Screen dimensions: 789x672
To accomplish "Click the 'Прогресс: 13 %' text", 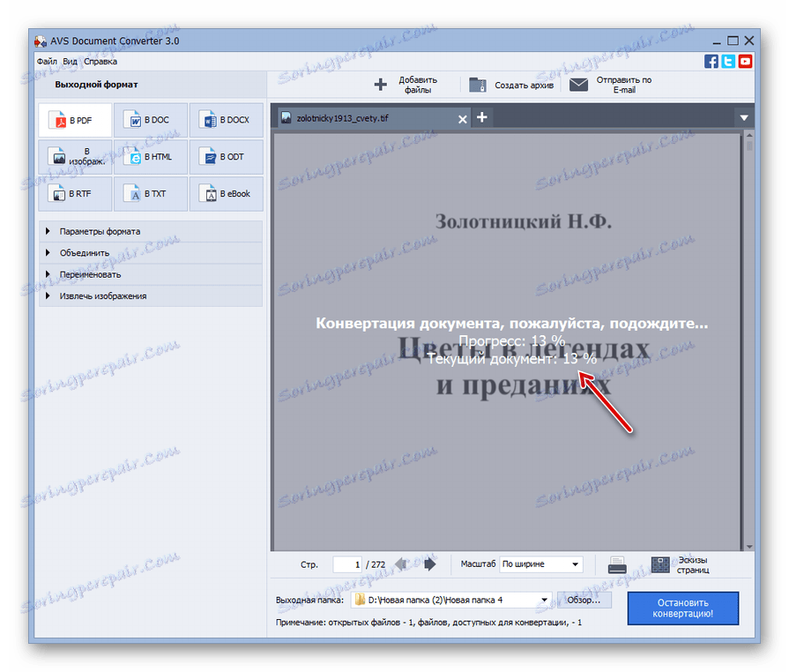I will coord(511,340).
